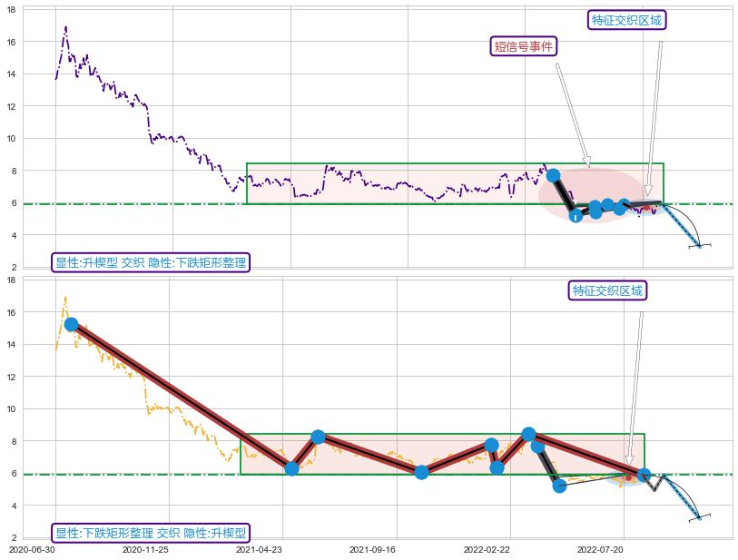The width and height of the screenshot is (738, 560).
Task: Click the 2022-07-20 x-axis date label
Action: coord(600,549)
